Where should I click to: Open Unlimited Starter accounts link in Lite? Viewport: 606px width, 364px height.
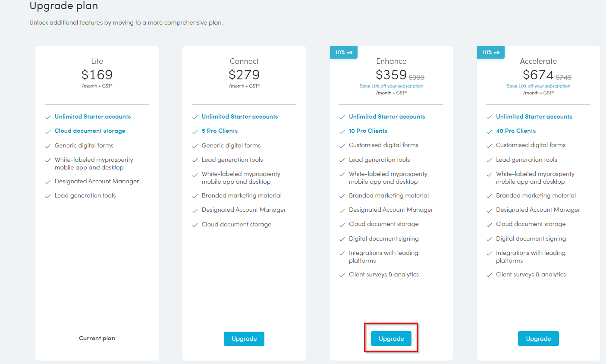[93, 116]
